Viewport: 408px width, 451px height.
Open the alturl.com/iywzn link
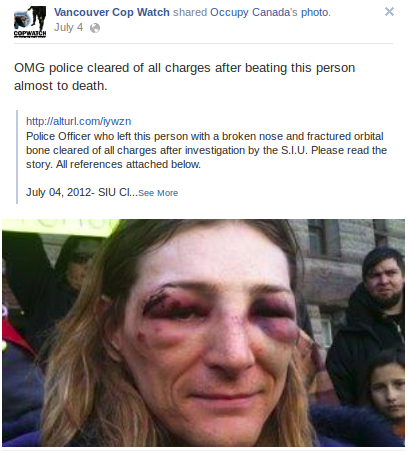[79, 121]
